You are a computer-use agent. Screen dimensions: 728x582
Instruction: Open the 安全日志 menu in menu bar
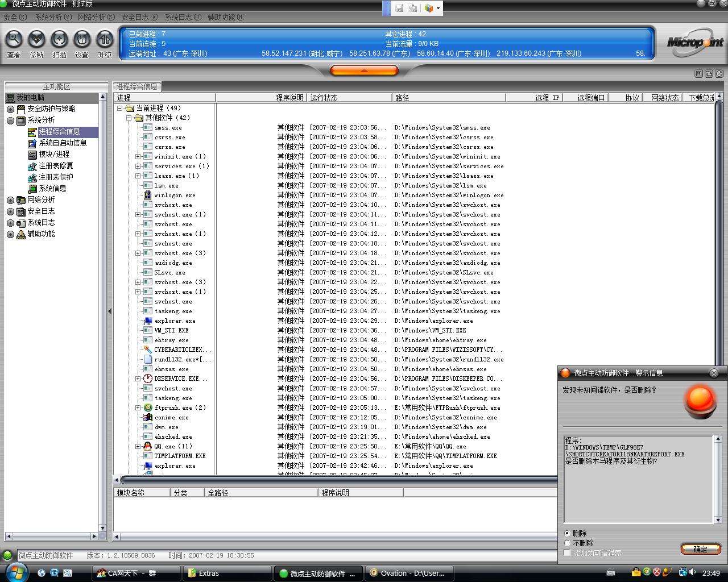(139, 17)
